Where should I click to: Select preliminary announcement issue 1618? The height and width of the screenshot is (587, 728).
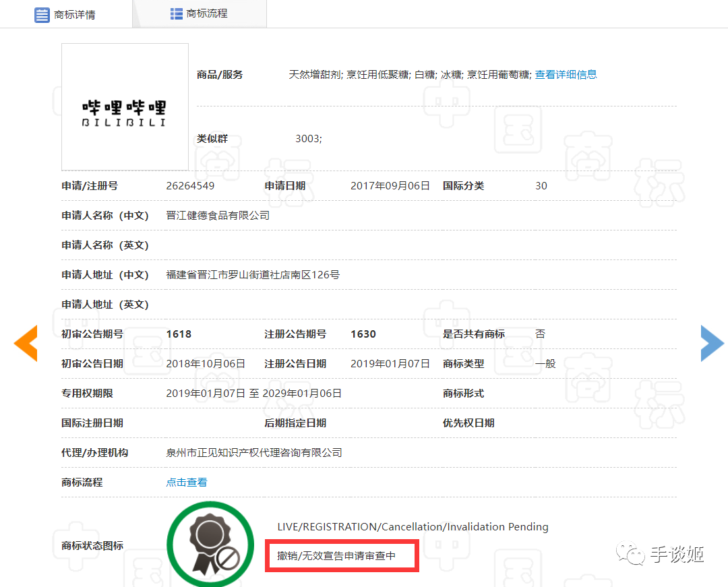tap(179, 334)
